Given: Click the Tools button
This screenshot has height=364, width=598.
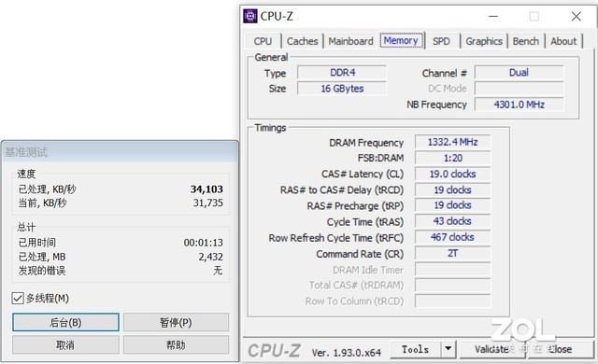Looking at the screenshot, I should (x=415, y=349).
